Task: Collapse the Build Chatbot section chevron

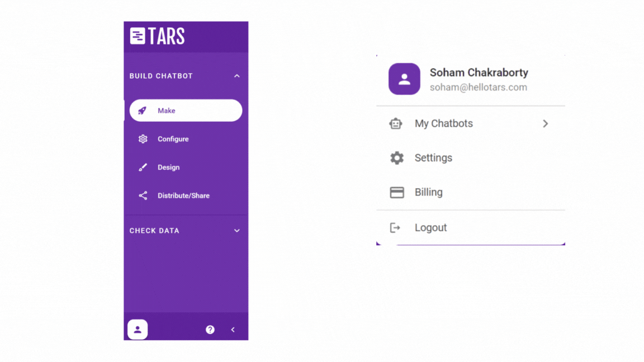Action: [237, 76]
